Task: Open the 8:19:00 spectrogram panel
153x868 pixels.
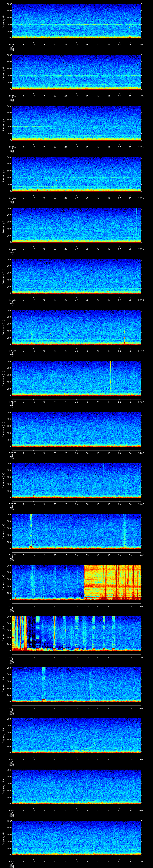Action: pyautogui.click(x=76, y=276)
